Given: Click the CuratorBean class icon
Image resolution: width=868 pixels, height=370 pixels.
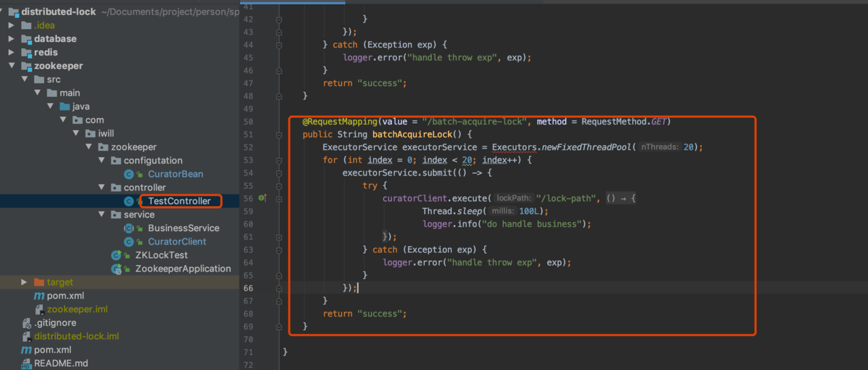Looking at the screenshot, I should click(x=129, y=174).
